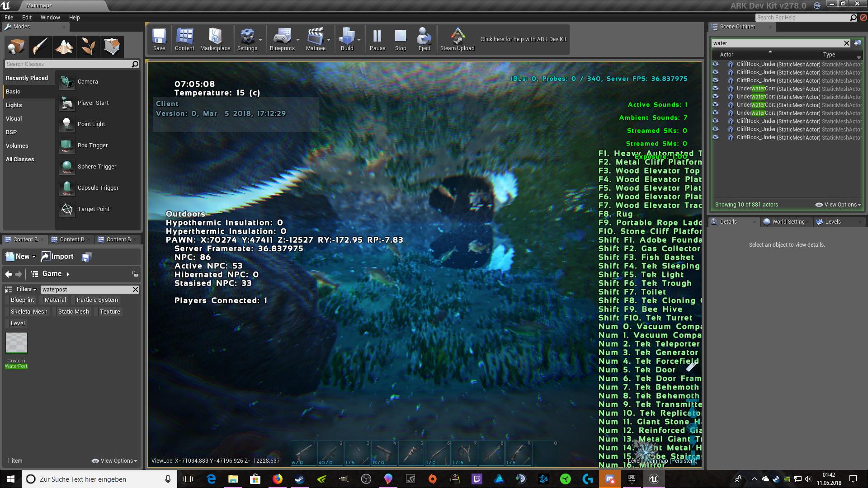Enable the Particle System filter
The image size is (868, 488).
click(97, 300)
